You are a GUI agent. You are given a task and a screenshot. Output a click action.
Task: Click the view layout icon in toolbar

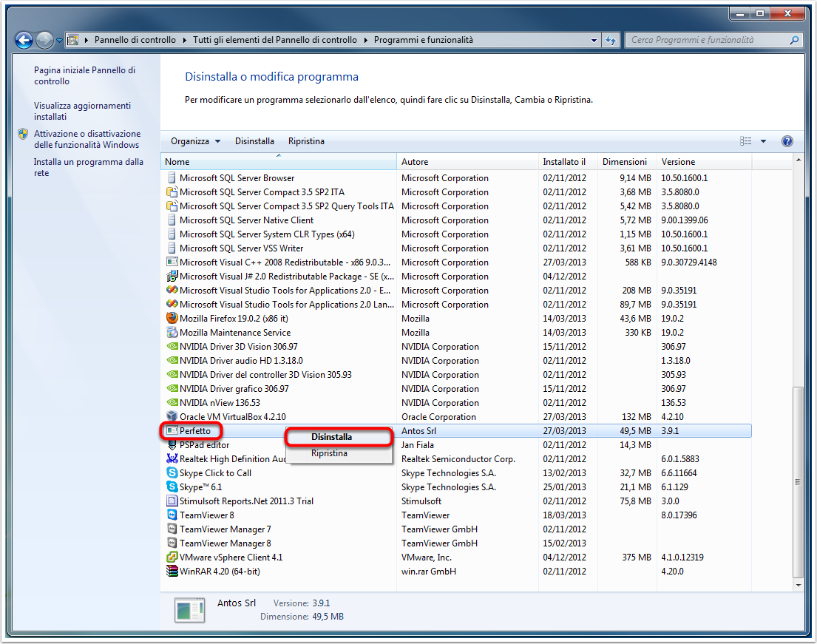pyautogui.click(x=745, y=141)
